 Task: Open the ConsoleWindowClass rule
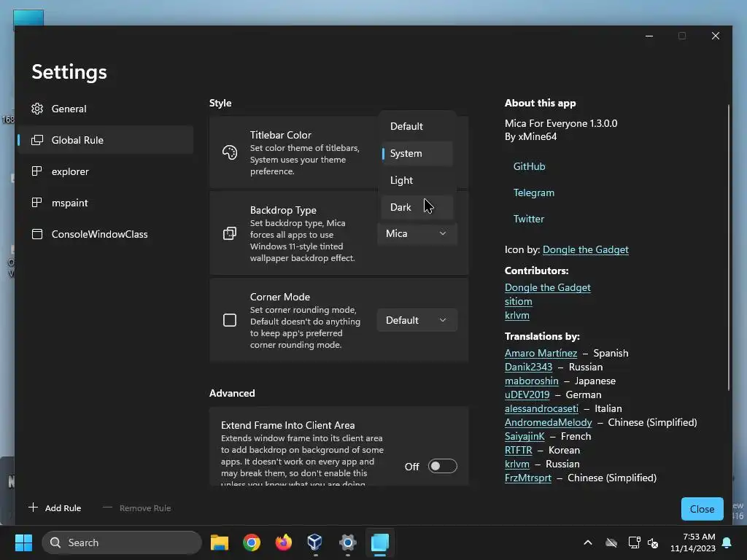coord(106,234)
